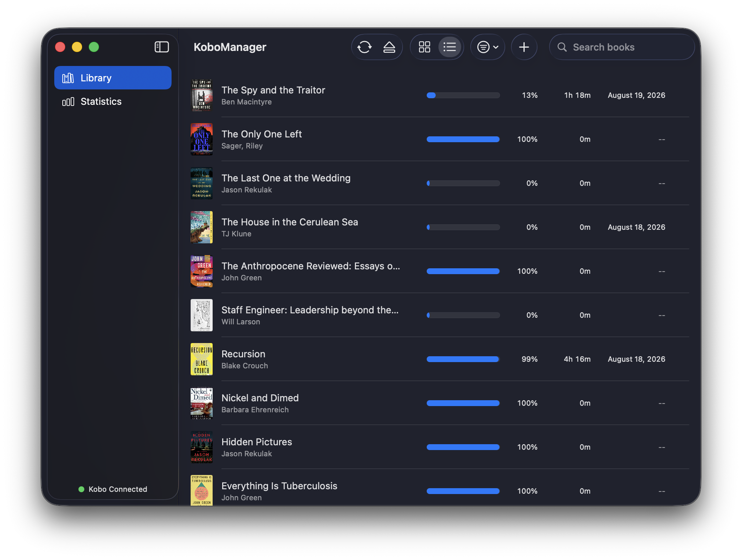Viewport: 742px width, 560px height.
Task: Switch to list view
Action: [x=449, y=47]
